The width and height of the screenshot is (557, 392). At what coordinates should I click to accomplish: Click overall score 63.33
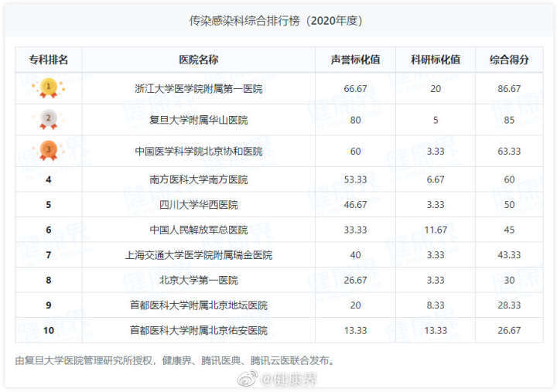pyautogui.click(x=509, y=152)
